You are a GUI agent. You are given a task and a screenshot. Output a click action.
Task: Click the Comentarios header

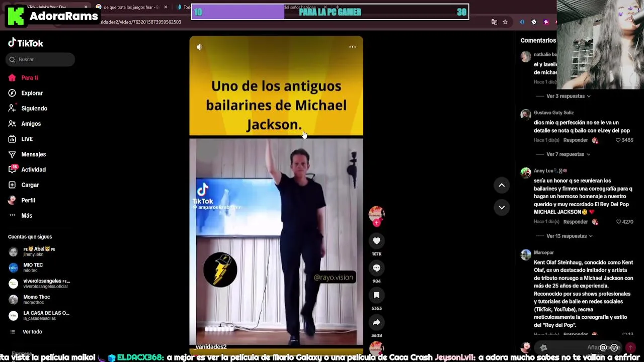[538, 40]
